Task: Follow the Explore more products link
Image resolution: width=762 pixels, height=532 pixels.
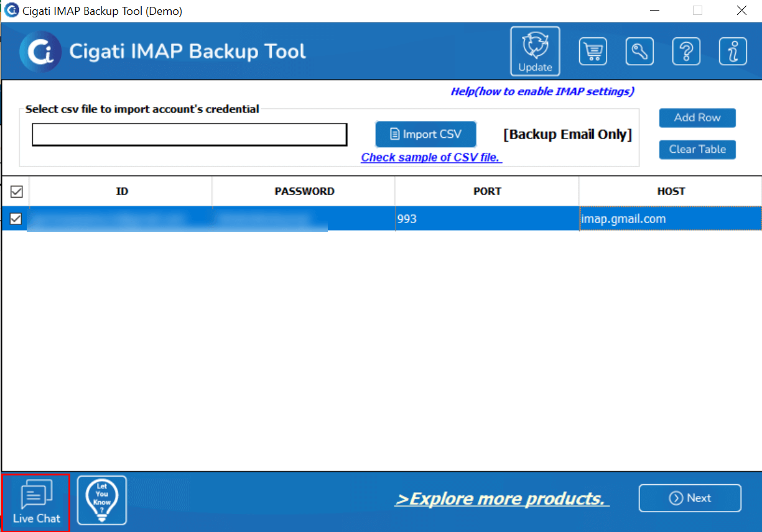Action: [502, 498]
